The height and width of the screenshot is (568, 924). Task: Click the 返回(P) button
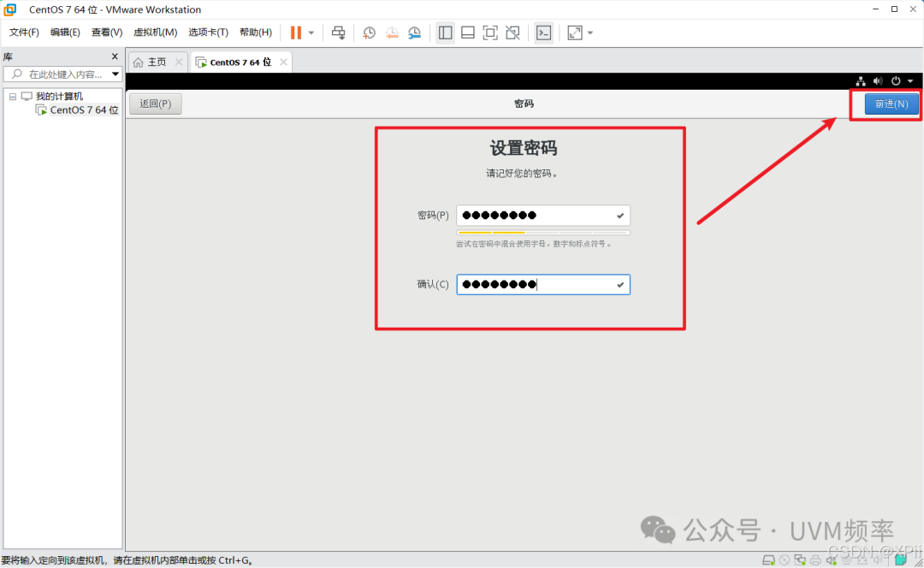click(155, 104)
